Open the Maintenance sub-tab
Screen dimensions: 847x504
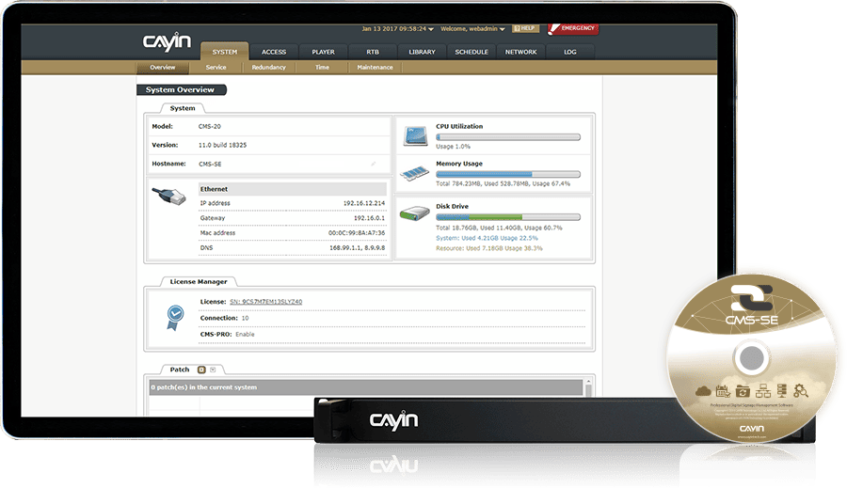pos(375,68)
